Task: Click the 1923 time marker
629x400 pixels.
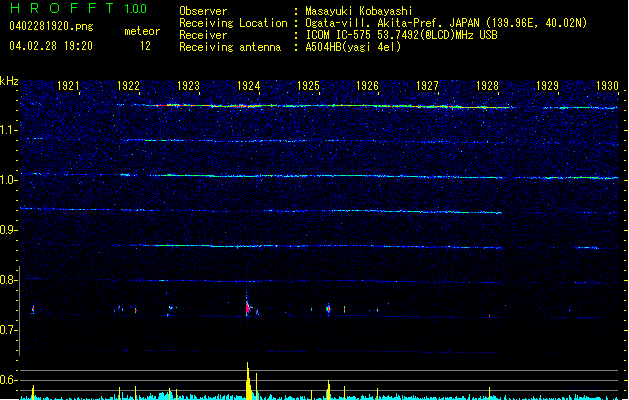Action: click(188, 86)
